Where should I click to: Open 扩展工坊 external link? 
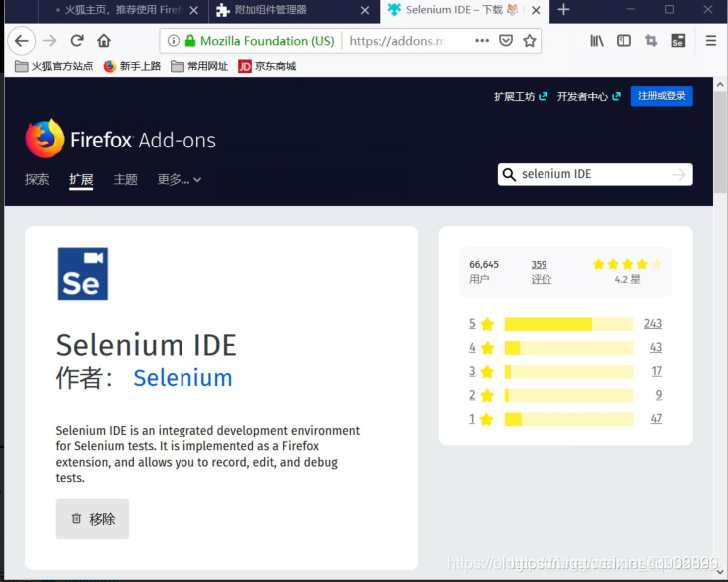[x=521, y=96]
